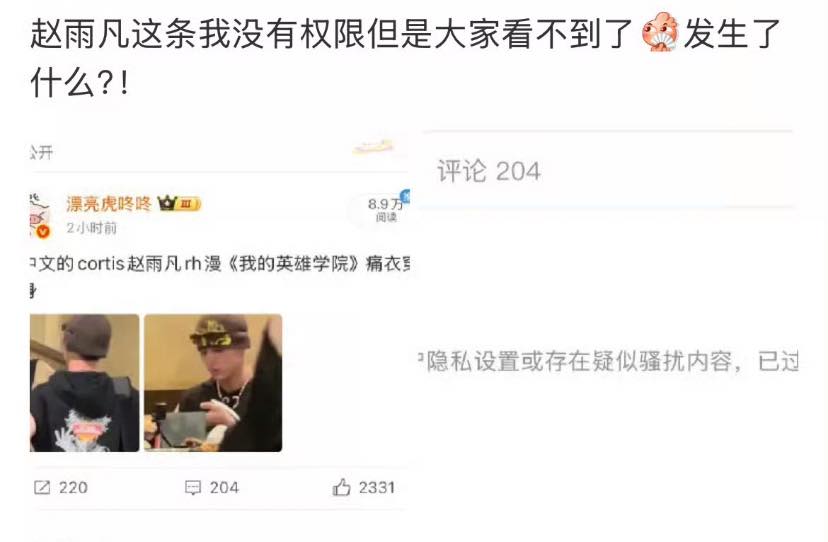This screenshot has width=828, height=542.
Task: Open the username 漂亮虎咚咚 link
Action: [109, 204]
